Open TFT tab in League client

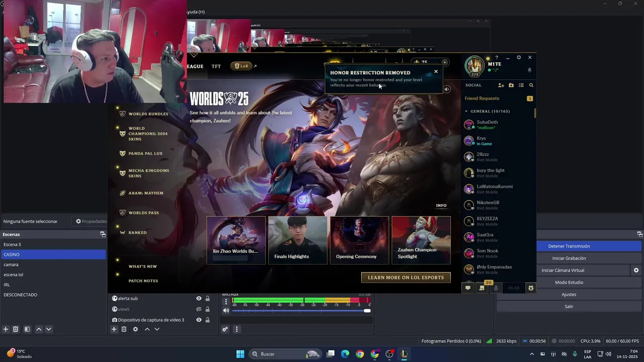pos(216,66)
